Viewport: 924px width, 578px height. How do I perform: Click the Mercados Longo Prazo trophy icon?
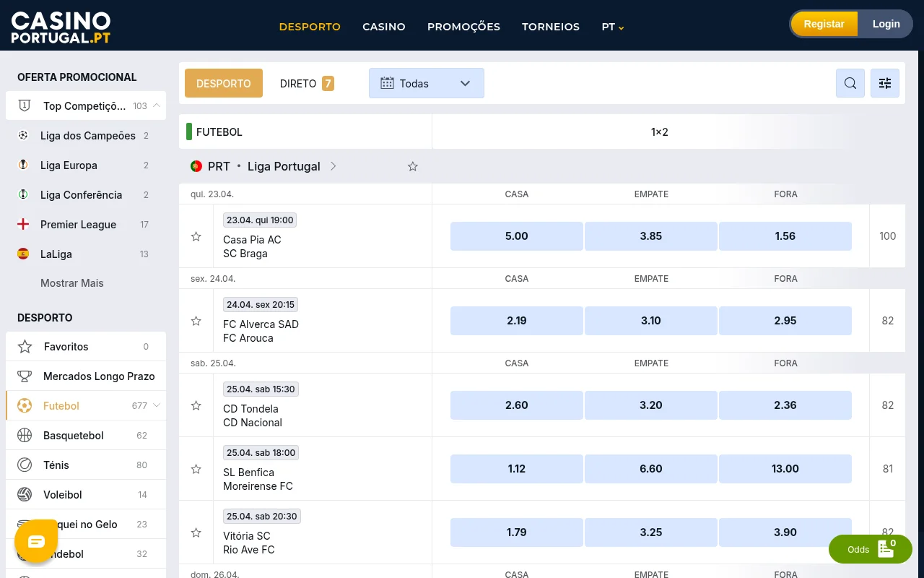25,376
